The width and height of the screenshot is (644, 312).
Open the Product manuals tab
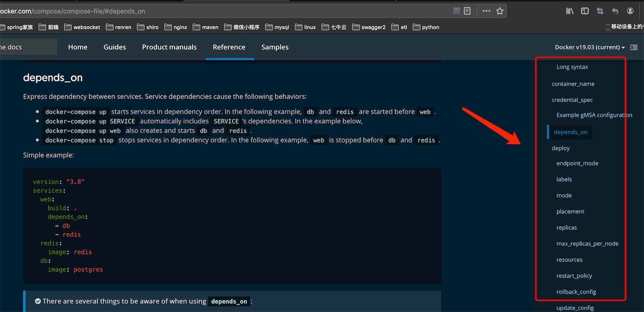[169, 47]
